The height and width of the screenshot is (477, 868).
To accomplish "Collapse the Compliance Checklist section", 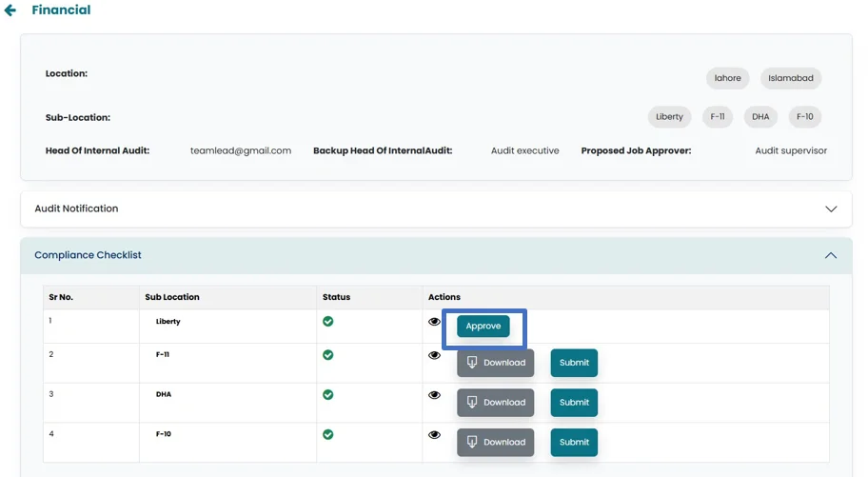I will (x=830, y=255).
